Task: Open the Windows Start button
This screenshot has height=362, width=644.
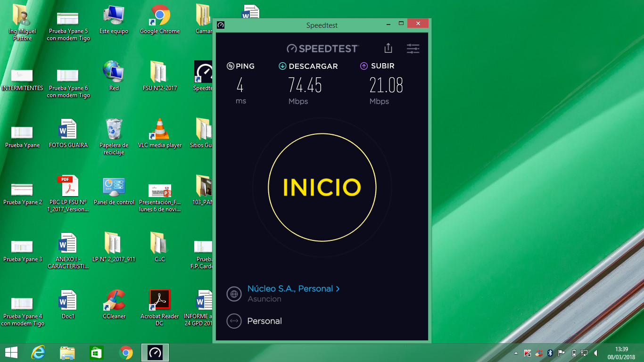Action: tap(11, 353)
